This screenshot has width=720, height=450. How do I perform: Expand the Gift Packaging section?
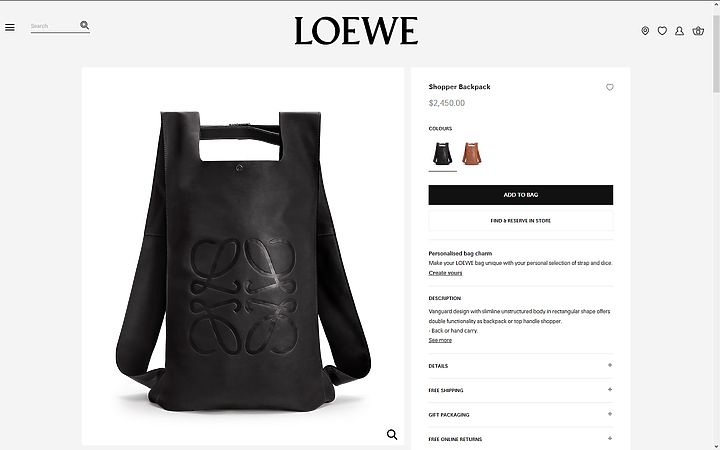coord(521,415)
